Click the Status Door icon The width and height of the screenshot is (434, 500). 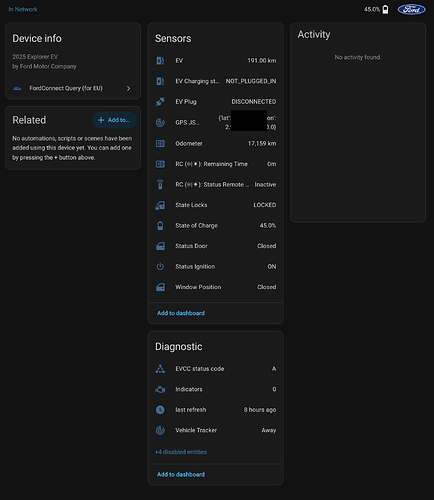[160, 246]
